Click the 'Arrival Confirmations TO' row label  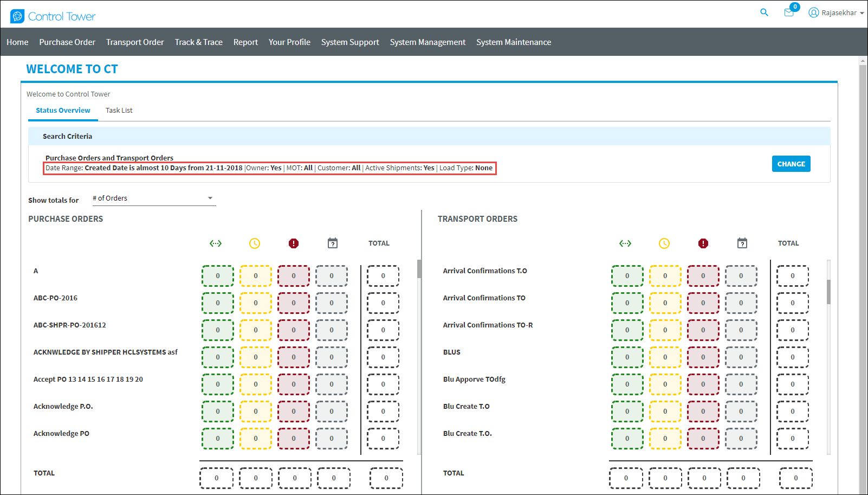[484, 298]
